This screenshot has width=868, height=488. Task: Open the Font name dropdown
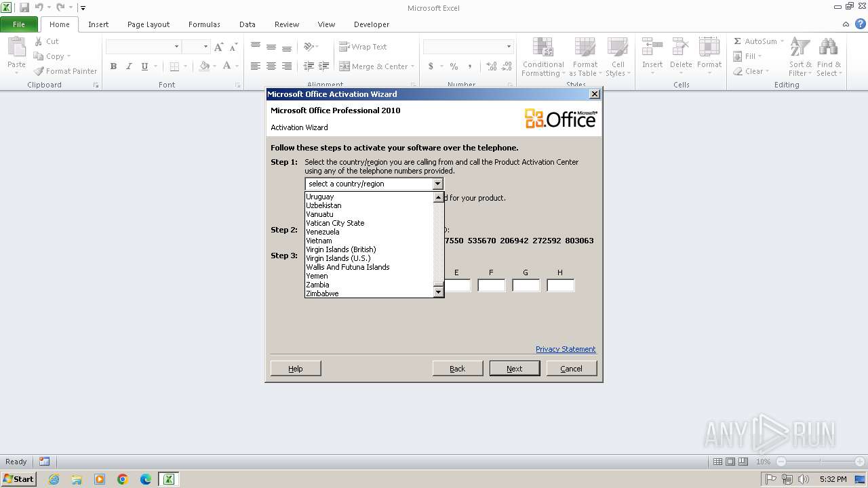coord(177,47)
